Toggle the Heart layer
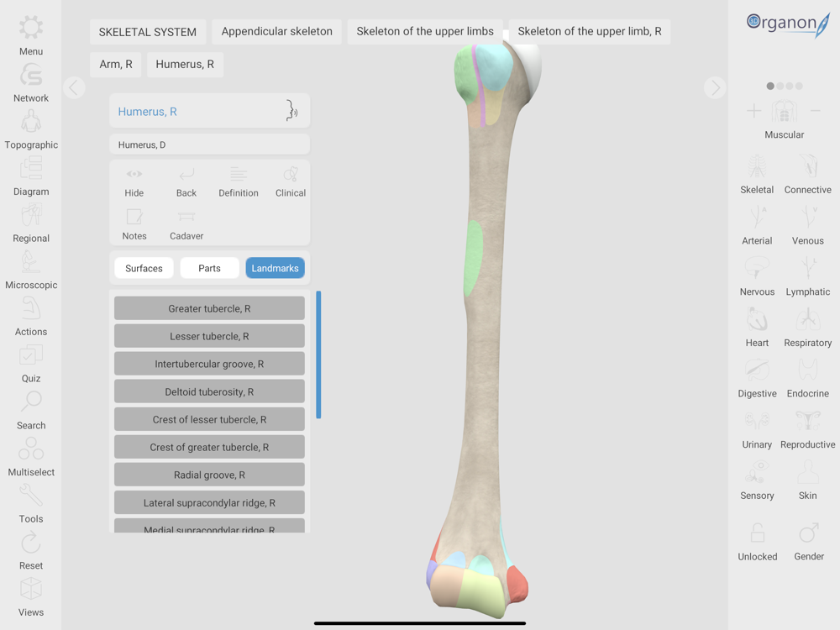Viewport: 840px width, 630px height. click(x=757, y=319)
